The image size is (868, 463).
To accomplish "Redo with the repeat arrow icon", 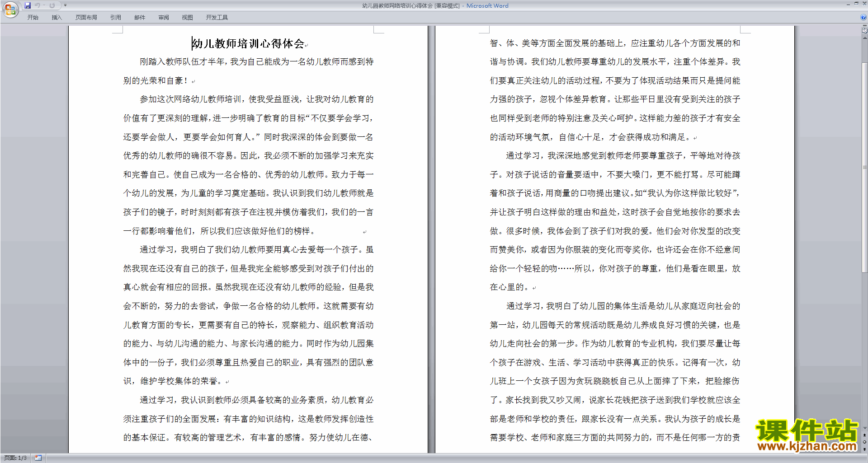I will [52, 5].
